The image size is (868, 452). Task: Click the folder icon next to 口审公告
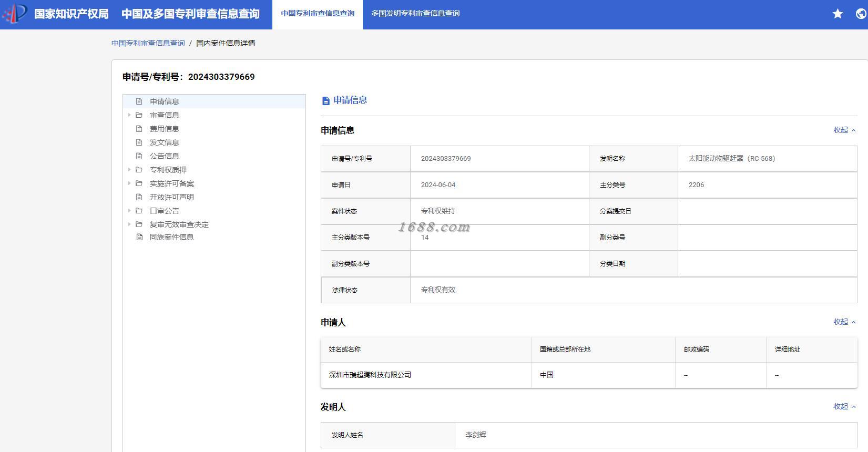click(139, 211)
